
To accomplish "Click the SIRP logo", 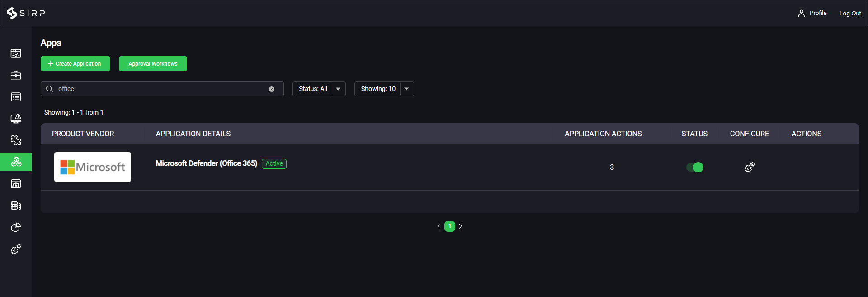I will tap(26, 13).
